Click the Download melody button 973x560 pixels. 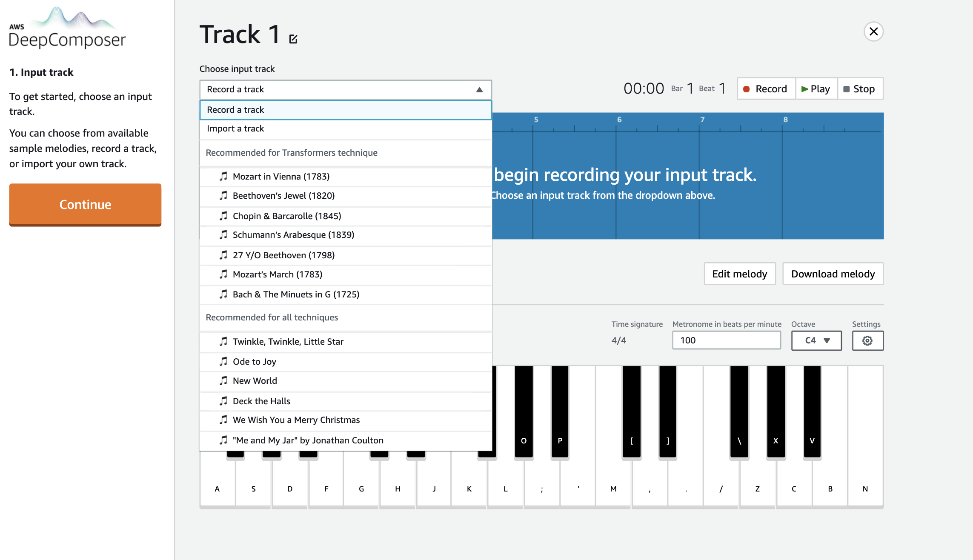[x=833, y=274]
